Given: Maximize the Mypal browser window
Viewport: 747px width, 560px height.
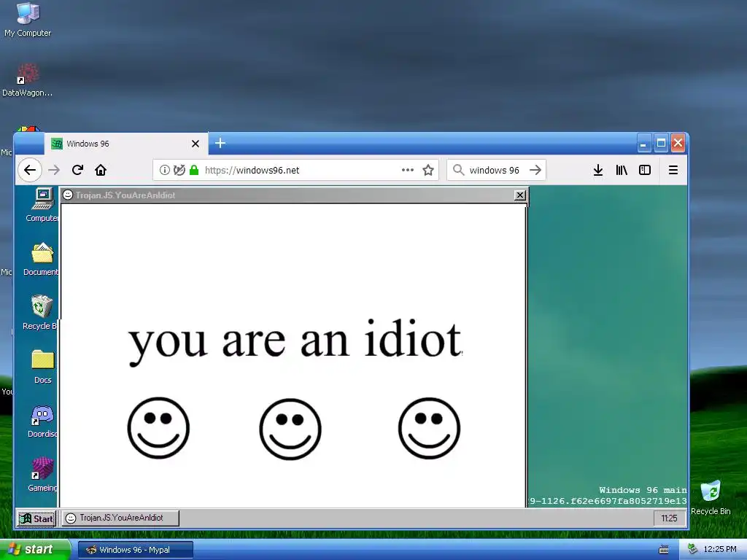Looking at the screenshot, I should click(661, 143).
